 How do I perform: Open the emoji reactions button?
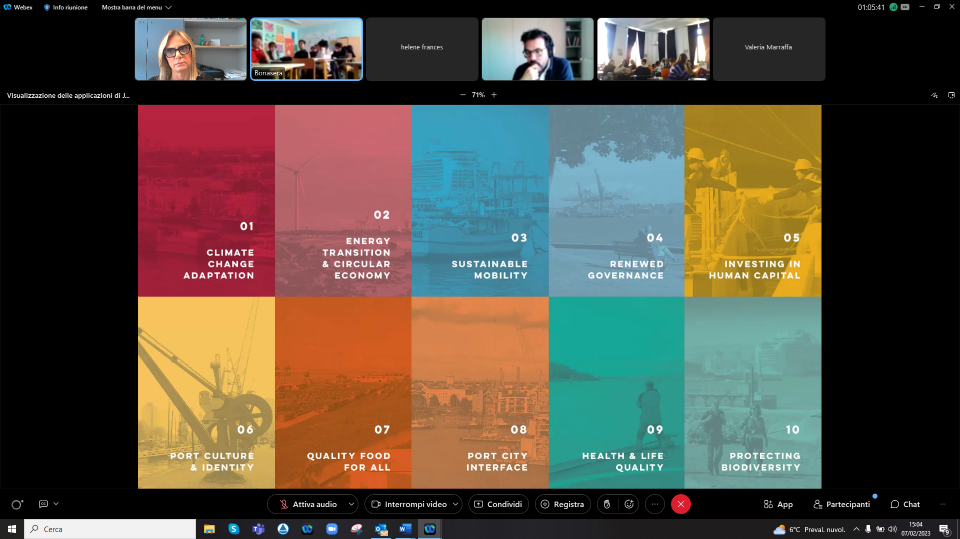coord(629,504)
